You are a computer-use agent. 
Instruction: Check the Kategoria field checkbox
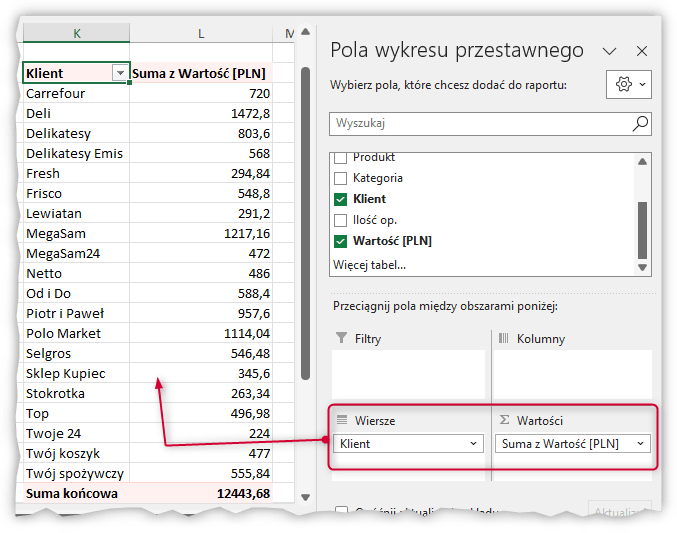[340, 178]
